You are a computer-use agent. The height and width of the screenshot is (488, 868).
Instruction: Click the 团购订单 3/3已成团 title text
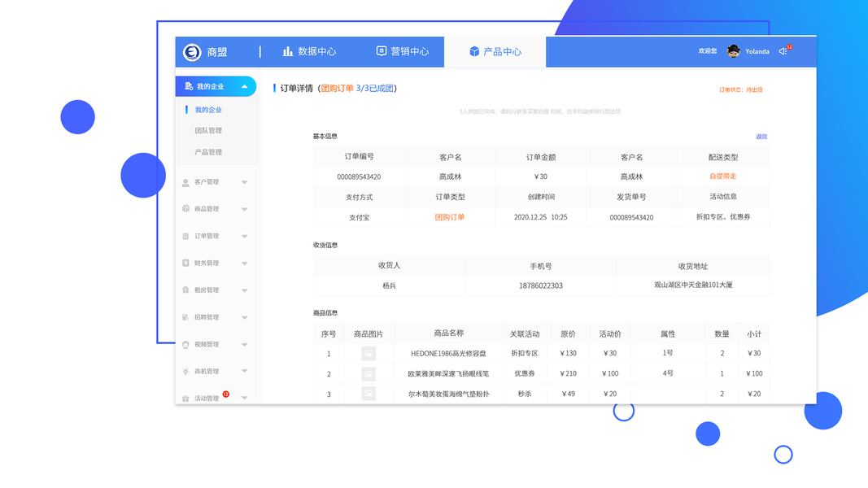357,89
